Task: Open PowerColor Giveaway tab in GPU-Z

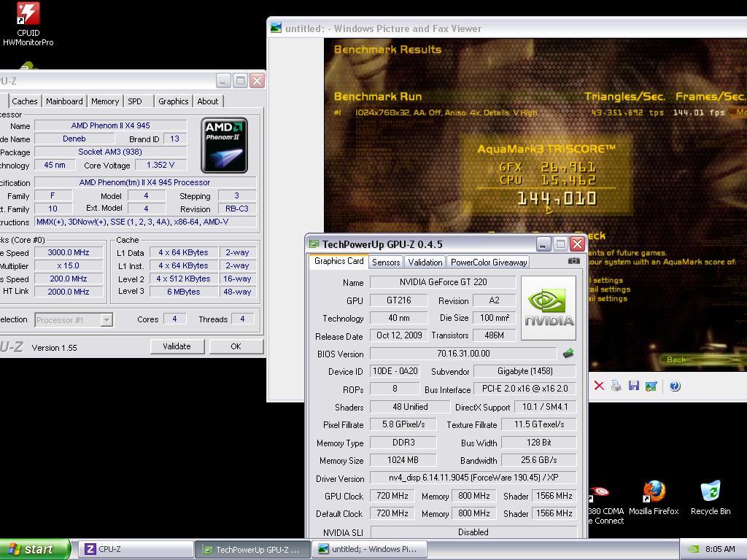Action: coord(489,262)
